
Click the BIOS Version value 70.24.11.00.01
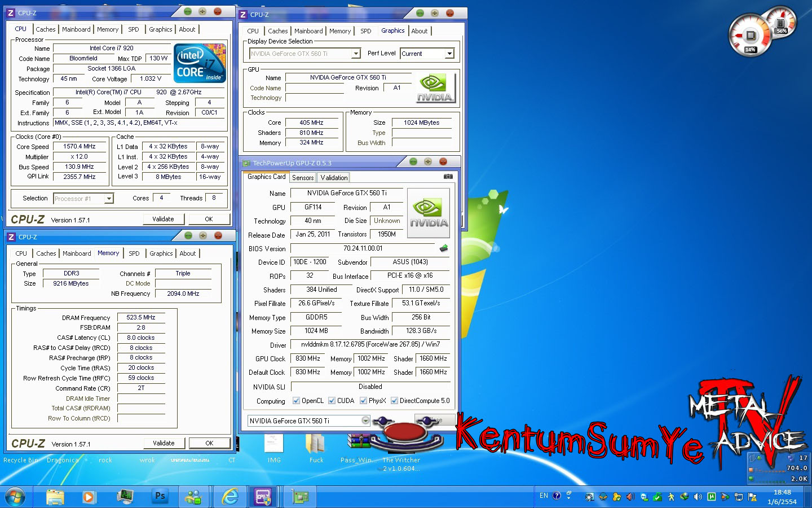click(x=363, y=248)
